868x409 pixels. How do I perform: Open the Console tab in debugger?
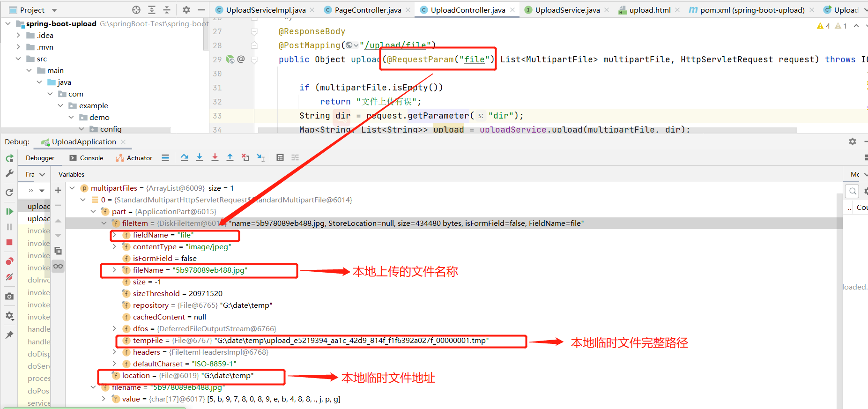[86, 158]
